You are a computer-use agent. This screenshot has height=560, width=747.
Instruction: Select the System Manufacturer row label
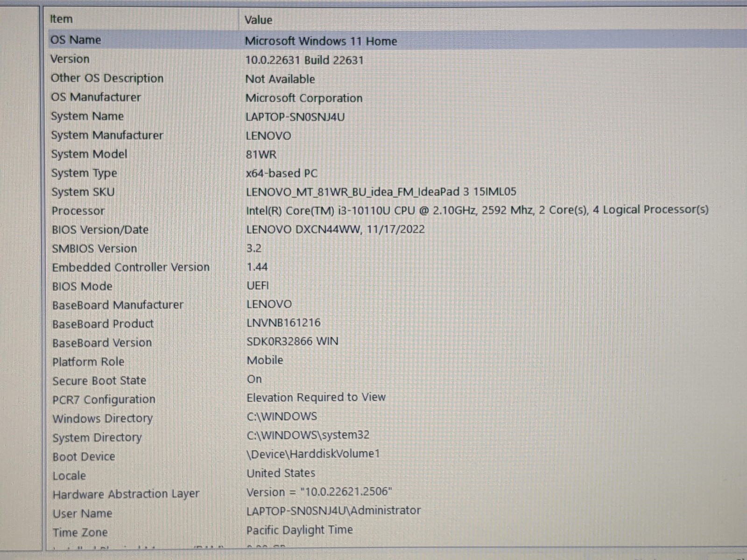tap(107, 135)
